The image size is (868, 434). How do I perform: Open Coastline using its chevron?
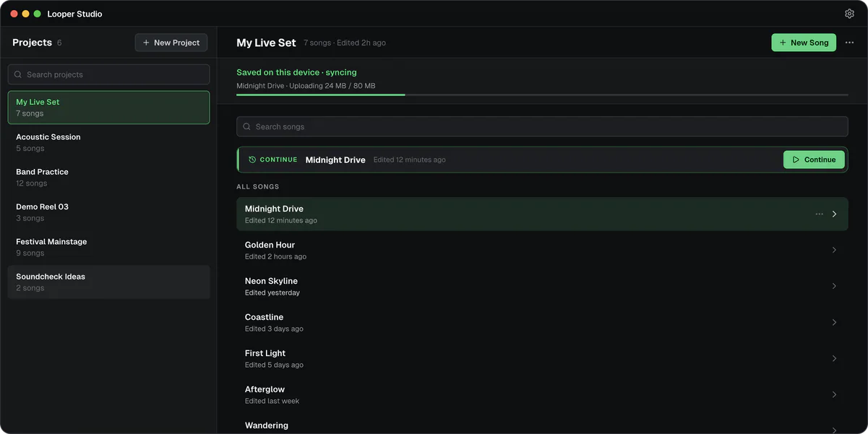pos(834,322)
